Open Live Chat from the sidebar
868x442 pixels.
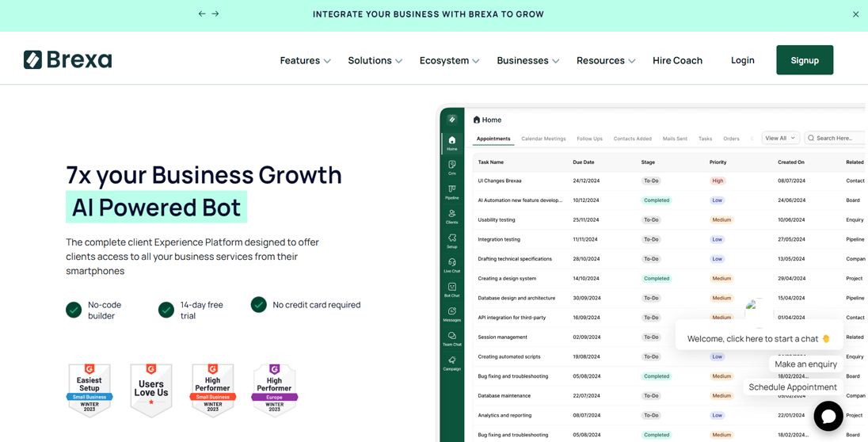click(x=451, y=265)
